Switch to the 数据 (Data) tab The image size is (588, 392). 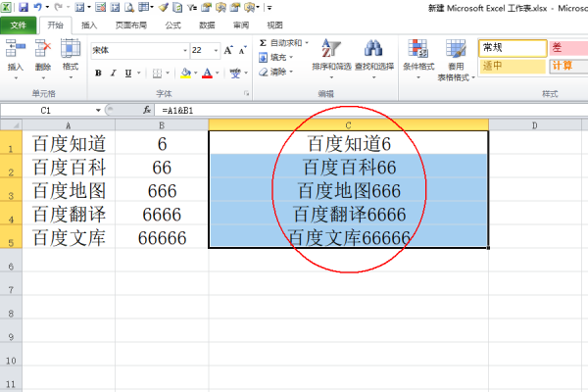(207, 25)
